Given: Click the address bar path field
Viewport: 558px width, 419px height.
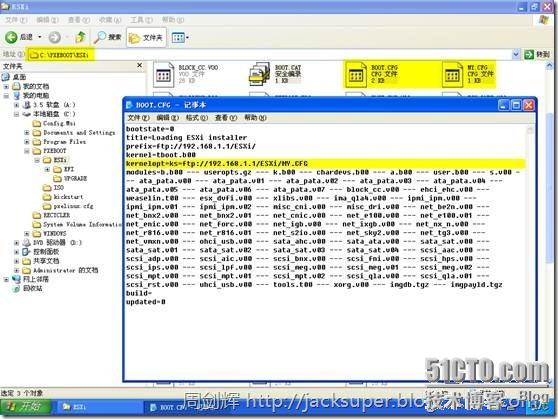Looking at the screenshot, I should tap(270, 54).
